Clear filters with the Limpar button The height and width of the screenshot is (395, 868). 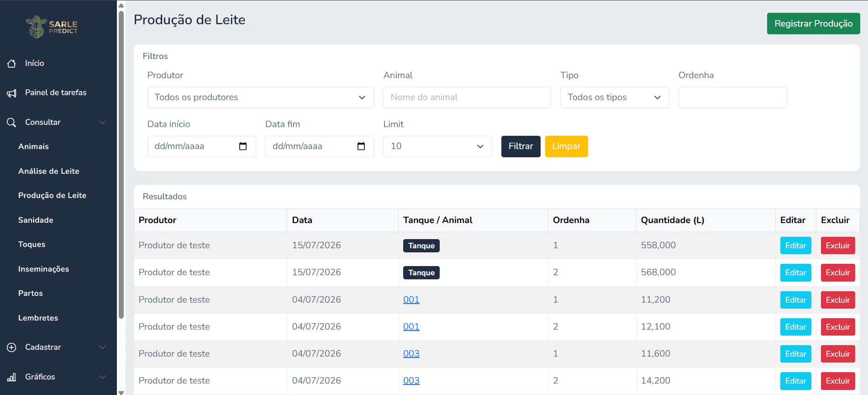click(x=566, y=146)
